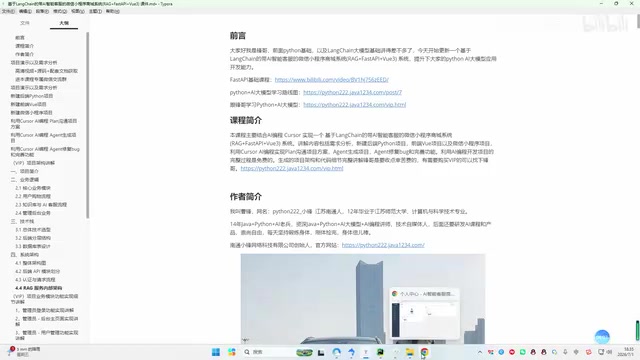Click the Chrome preview thumbnail 个人中心
Image resolution: width=640 pixels, height=360 pixels.
click(x=424, y=314)
